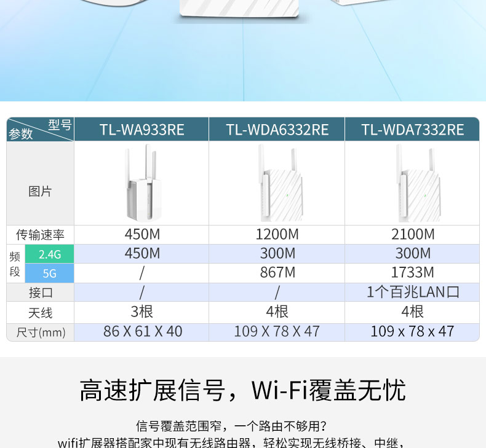Click the 3根 antenna cell
The image size is (486, 448).
click(142, 312)
